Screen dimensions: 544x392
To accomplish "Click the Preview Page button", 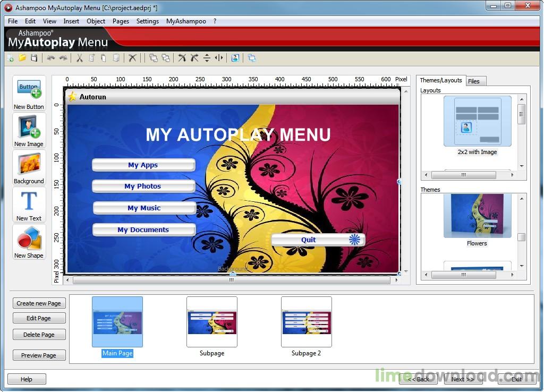I will (39, 355).
